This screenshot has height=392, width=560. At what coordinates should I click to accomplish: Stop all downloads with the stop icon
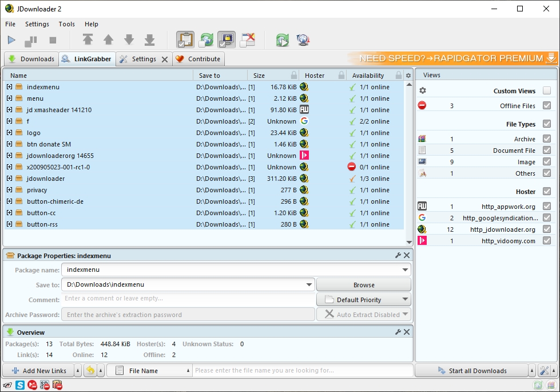tap(53, 40)
